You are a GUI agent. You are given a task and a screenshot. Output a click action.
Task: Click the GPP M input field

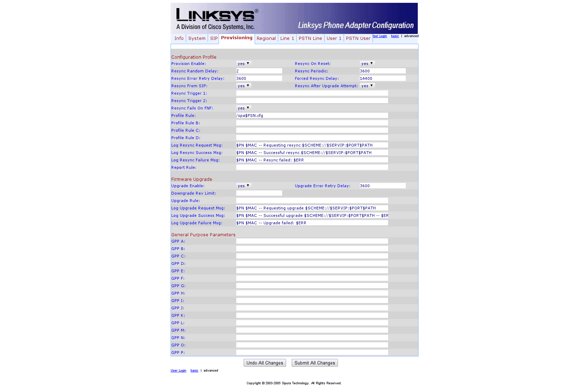pos(312,330)
